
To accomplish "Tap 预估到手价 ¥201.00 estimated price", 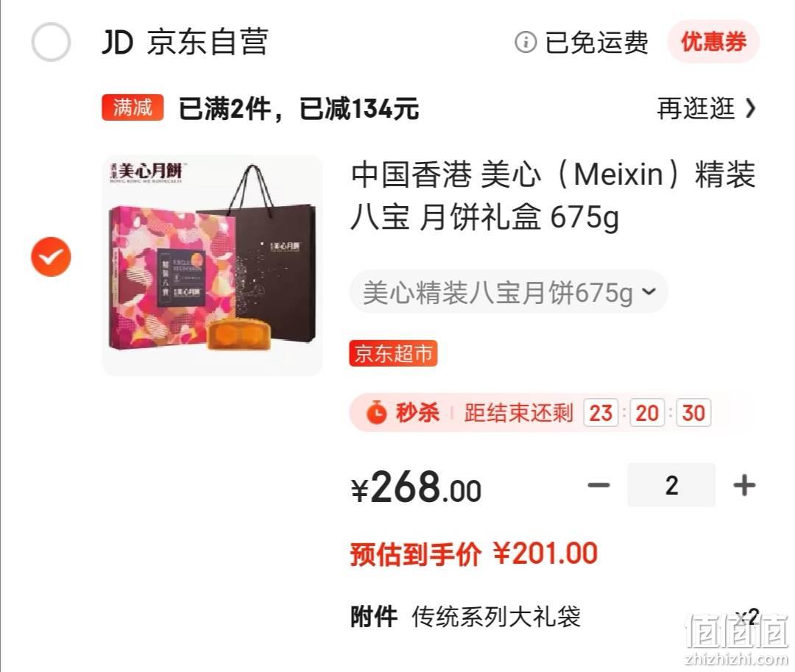I will coord(474,553).
